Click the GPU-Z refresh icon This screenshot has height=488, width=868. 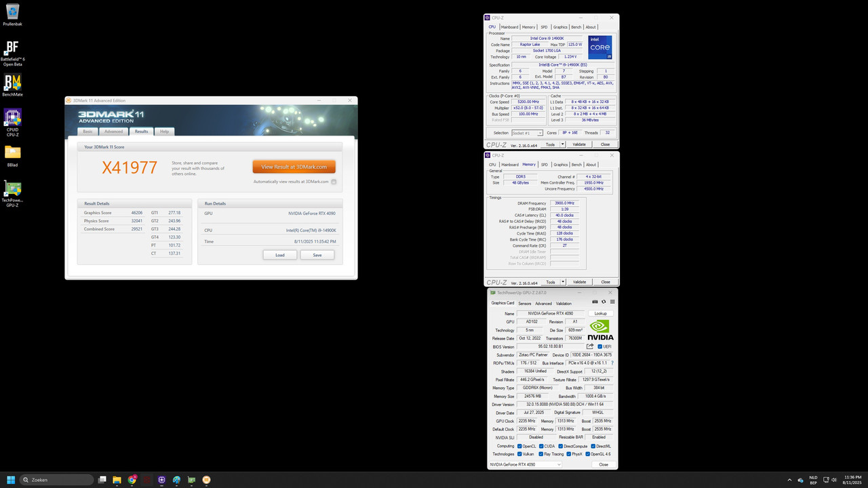point(604,302)
